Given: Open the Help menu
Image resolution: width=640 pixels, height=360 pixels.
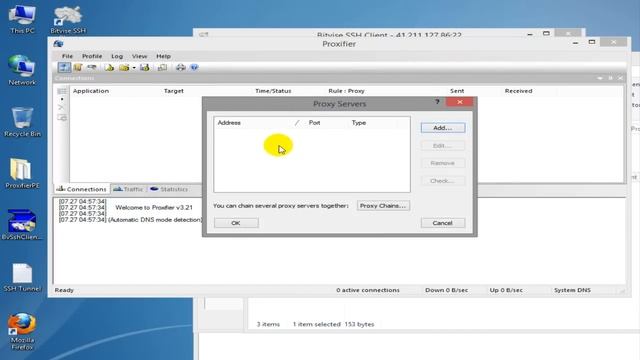Looking at the screenshot, I should (163, 56).
